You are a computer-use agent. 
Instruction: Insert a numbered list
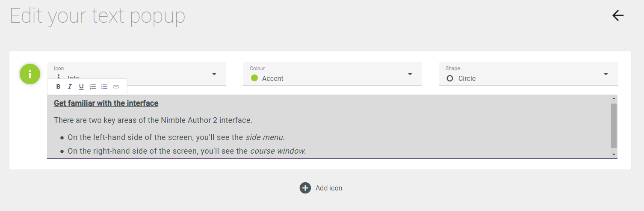(93, 87)
